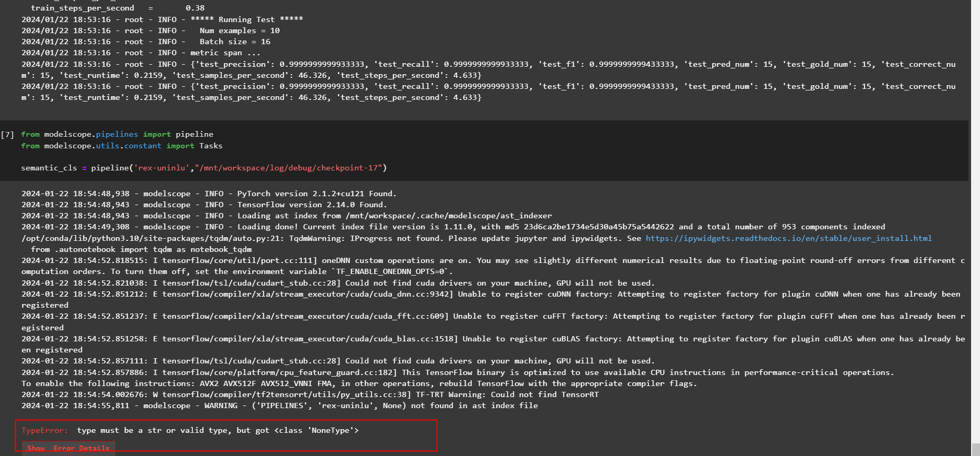980x456 pixels.
Task: Click the WARNING 'not found in ast index file' line
Action: 280,406
